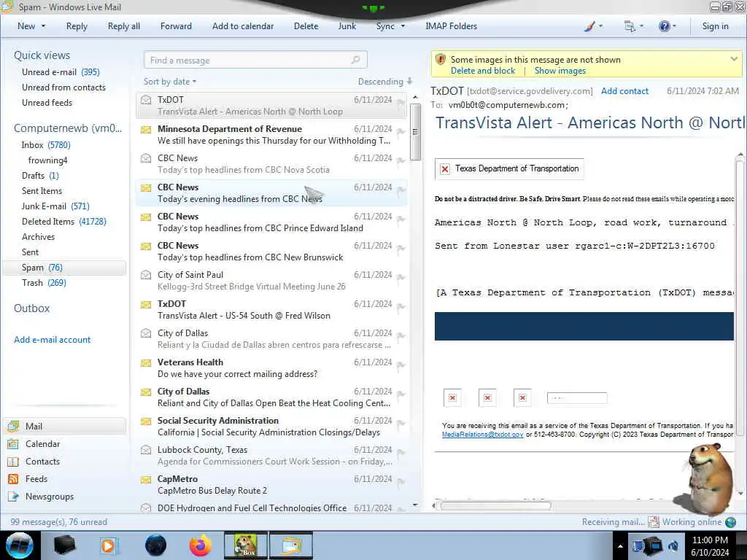Viewport: 747px width, 560px height.
Task: Click the message list scroll down arrow
Action: click(415, 505)
